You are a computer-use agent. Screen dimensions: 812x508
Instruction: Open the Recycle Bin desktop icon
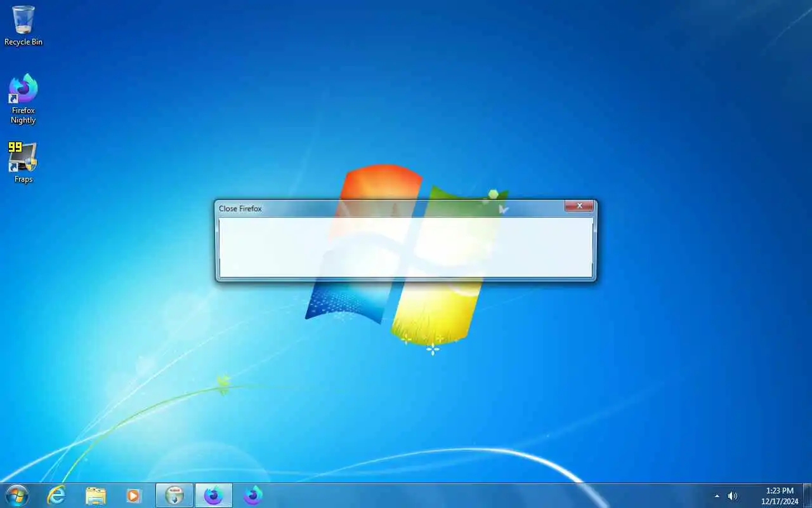tap(23, 25)
